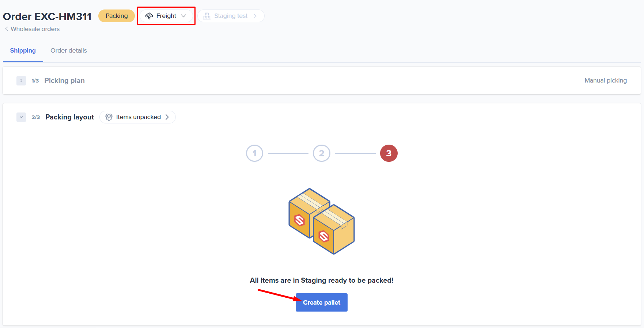Collapse the Packing layout section

(21, 117)
